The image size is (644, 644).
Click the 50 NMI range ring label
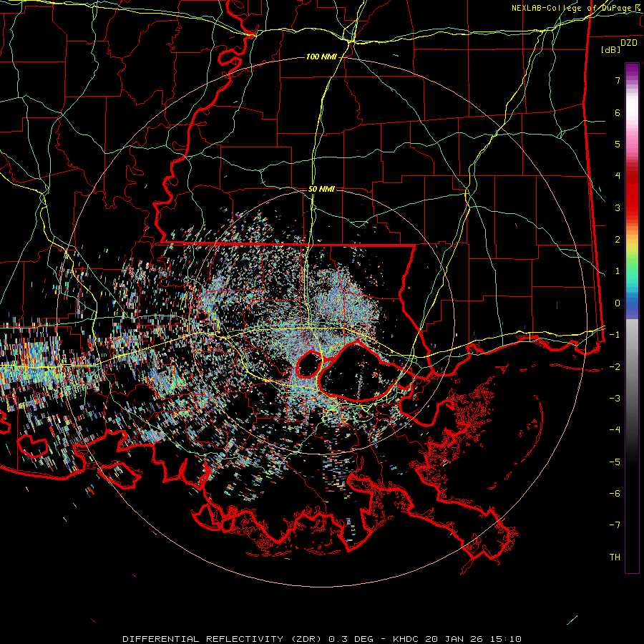(x=321, y=189)
